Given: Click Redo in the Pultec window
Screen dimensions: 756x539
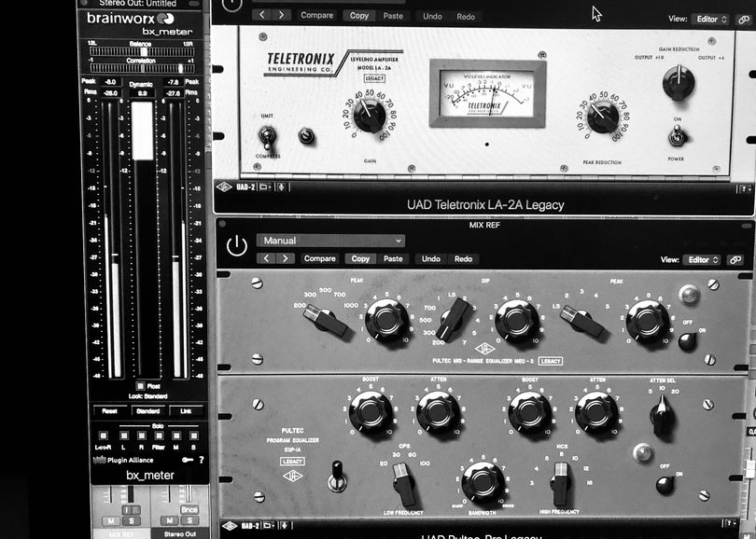Looking at the screenshot, I should (x=463, y=258).
